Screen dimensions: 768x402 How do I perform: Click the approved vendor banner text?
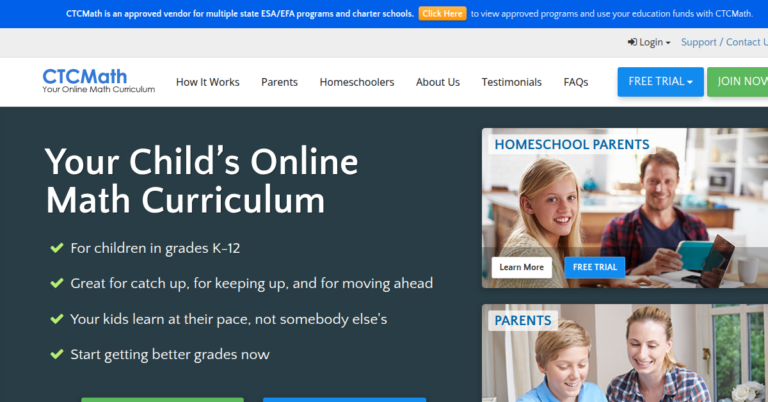(x=240, y=14)
